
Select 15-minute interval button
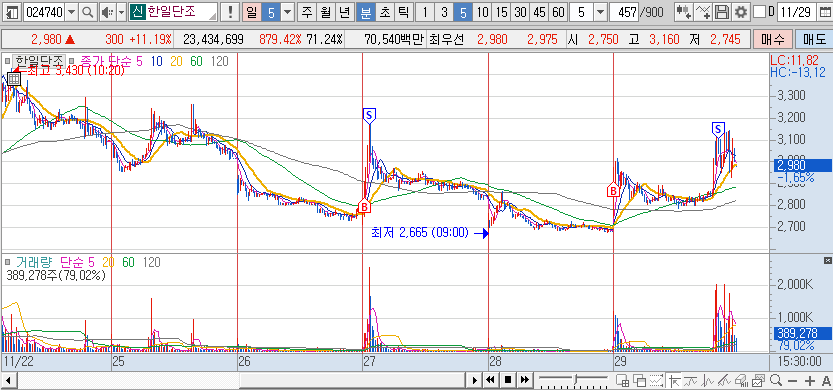tap(502, 12)
